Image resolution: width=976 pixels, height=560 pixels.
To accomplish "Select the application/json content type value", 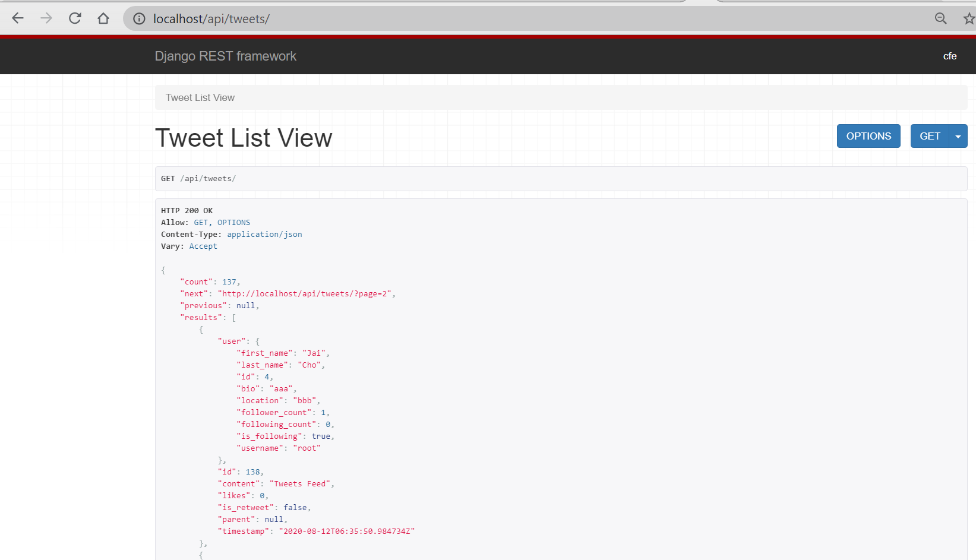I will [264, 235].
